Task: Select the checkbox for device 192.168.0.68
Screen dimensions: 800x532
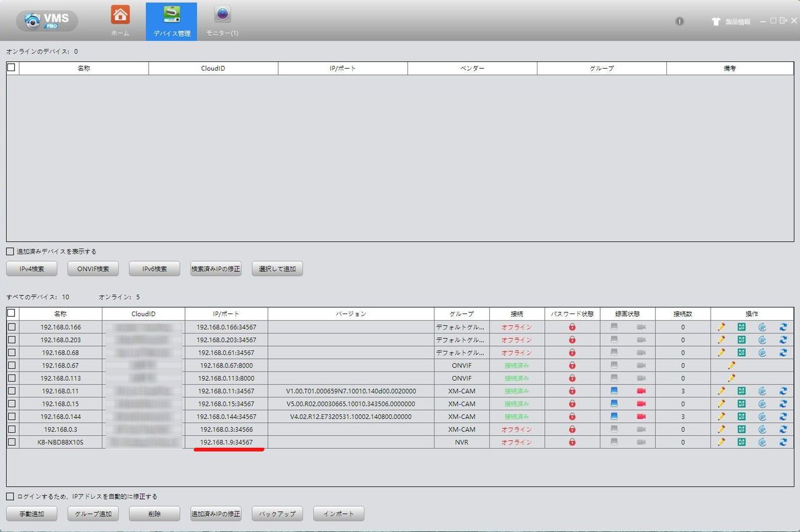Action: coord(11,352)
